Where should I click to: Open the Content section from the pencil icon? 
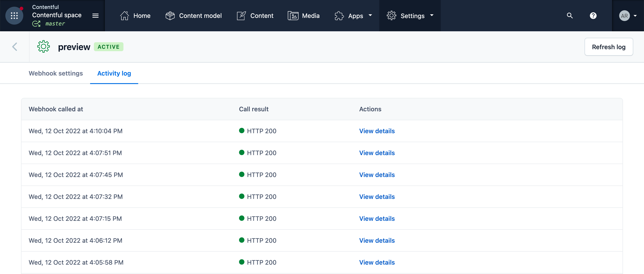(x=241, y=15)
